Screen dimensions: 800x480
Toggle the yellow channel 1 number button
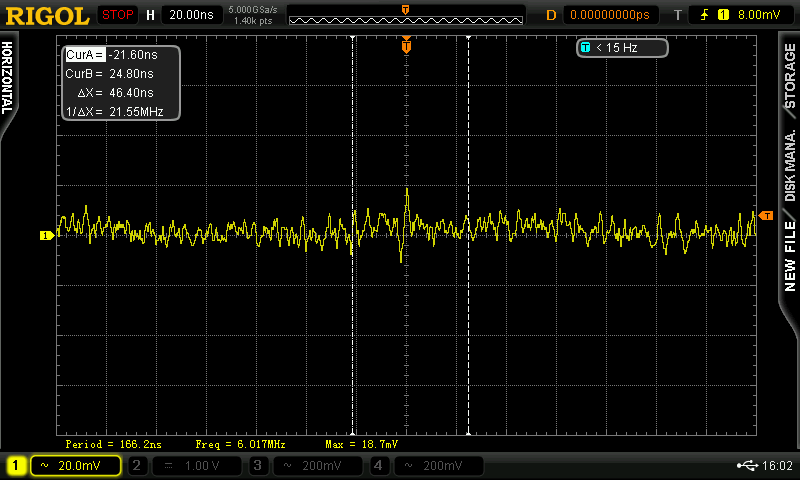(x=15, y=465)
